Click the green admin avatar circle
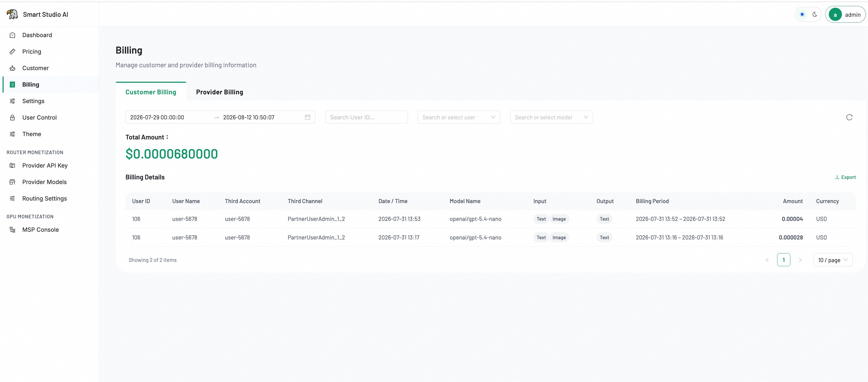This screenshot has width=868, height=382. pyautogui.click(x=835, y=14)
